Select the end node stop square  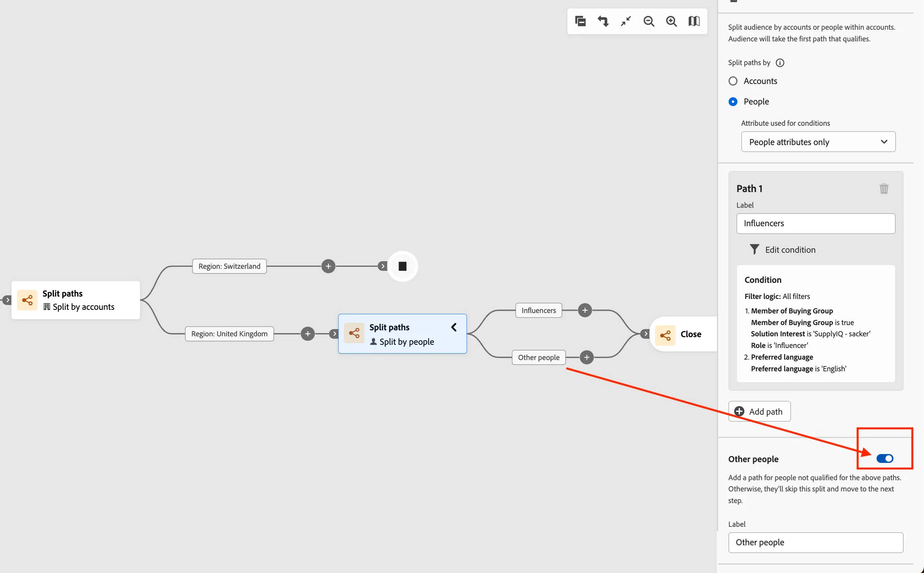[402, 266]
